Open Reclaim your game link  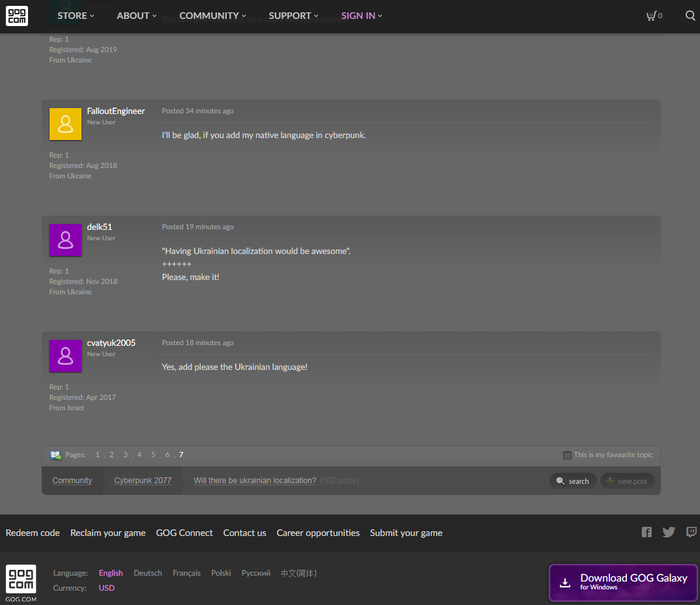point(108,533)
